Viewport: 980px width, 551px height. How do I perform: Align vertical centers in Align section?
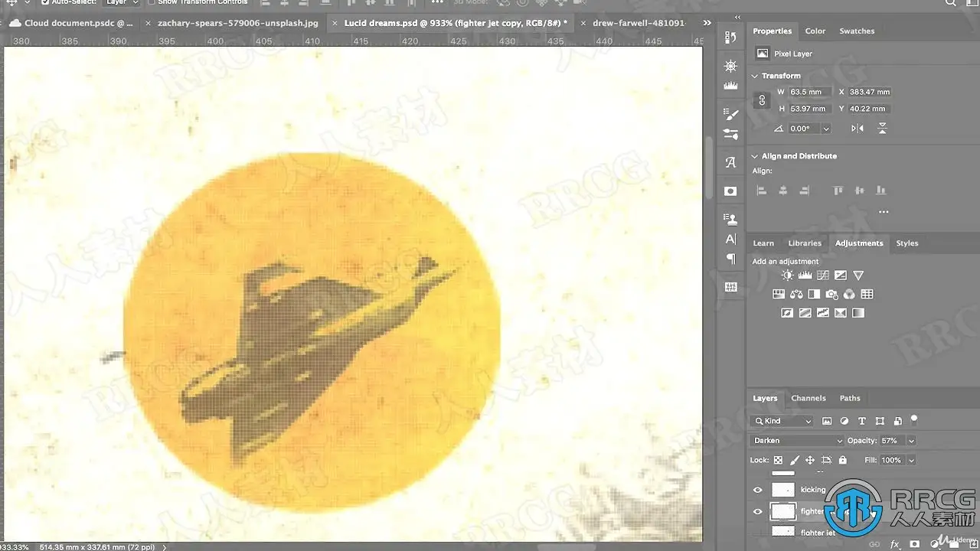click(860, 191)
